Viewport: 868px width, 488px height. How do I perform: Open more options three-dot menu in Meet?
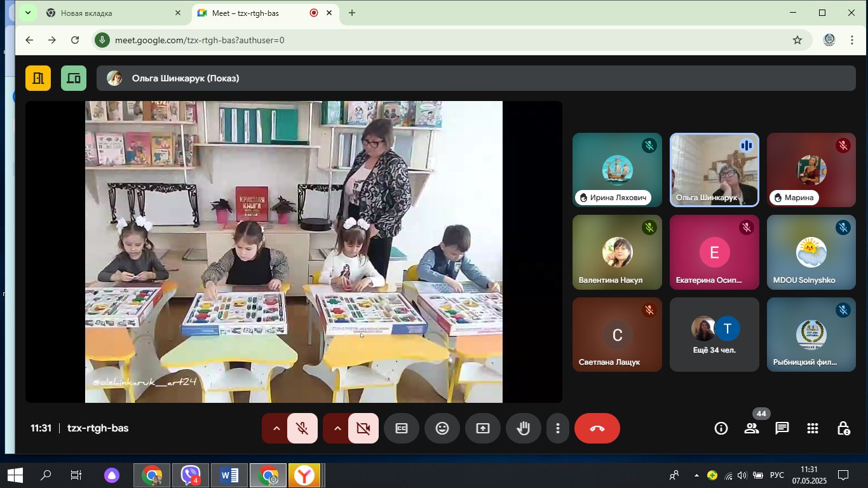(558, 428)
